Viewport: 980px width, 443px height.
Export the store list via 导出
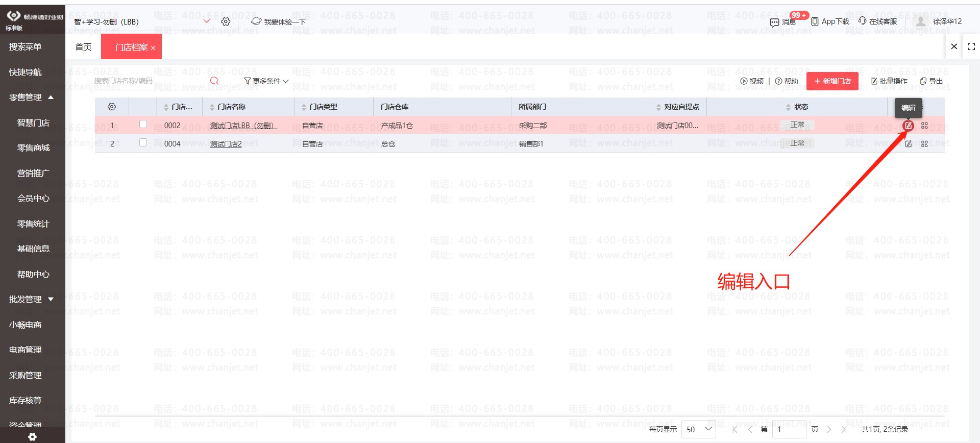click(x=932, y=81)
